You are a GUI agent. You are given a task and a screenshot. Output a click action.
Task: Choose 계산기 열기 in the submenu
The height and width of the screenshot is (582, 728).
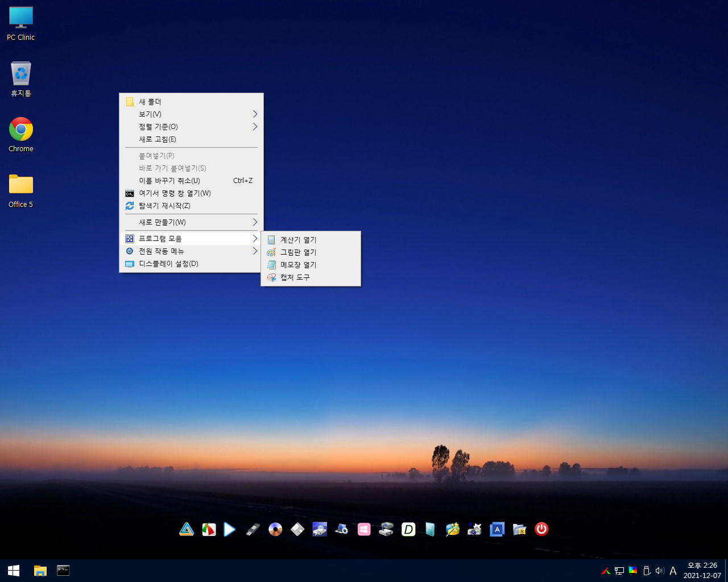coord(311,240)
